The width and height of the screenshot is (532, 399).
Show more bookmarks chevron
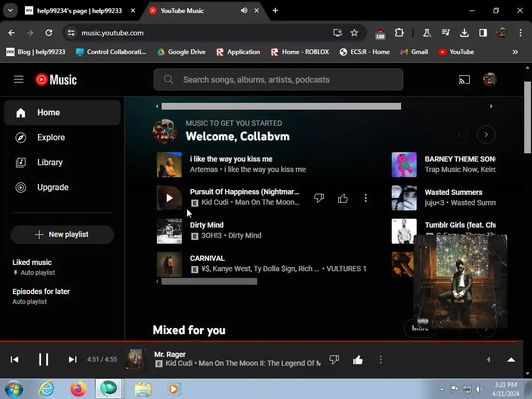[x=515, y=52]
